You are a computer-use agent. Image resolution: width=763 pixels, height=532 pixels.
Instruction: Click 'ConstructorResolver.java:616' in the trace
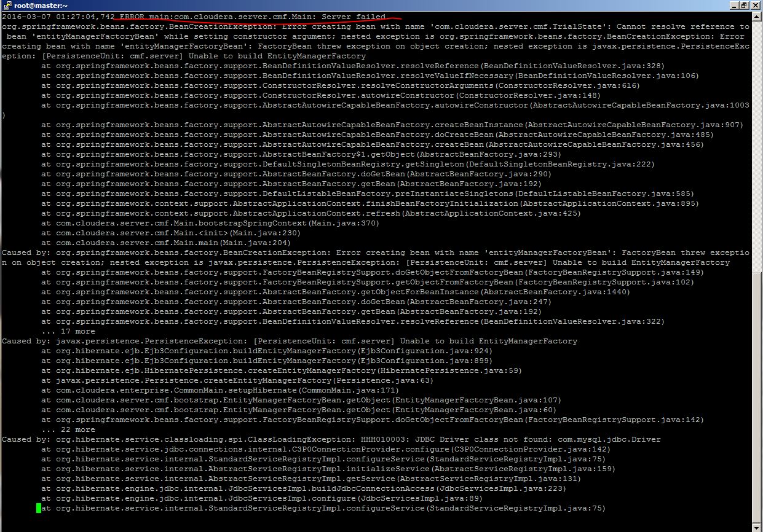(567, 85)
